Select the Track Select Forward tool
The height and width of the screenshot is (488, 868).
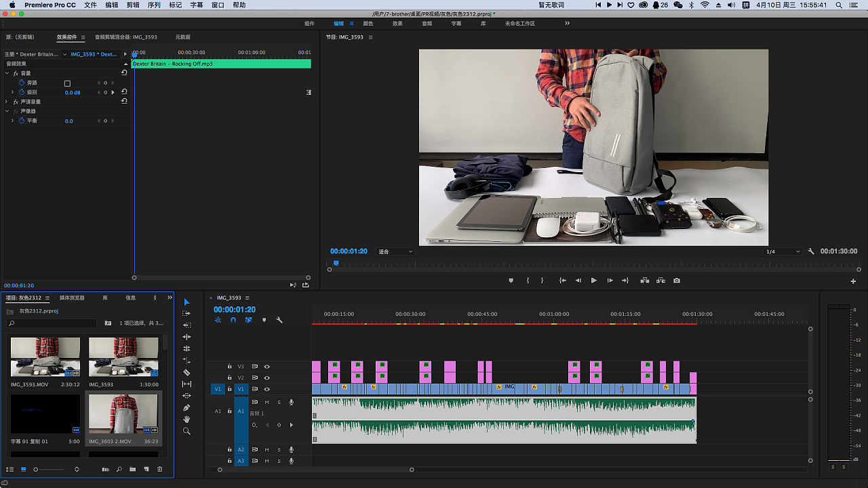click(186, 314)
